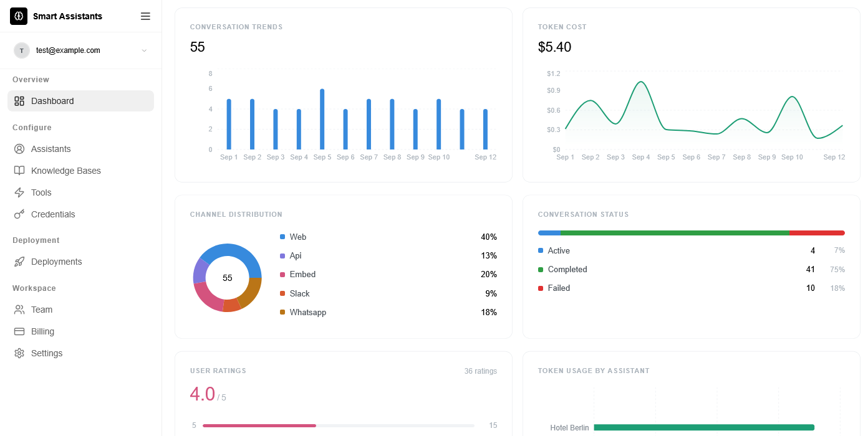
Task: Click the Failed count 10
Action: pos(811,288)
